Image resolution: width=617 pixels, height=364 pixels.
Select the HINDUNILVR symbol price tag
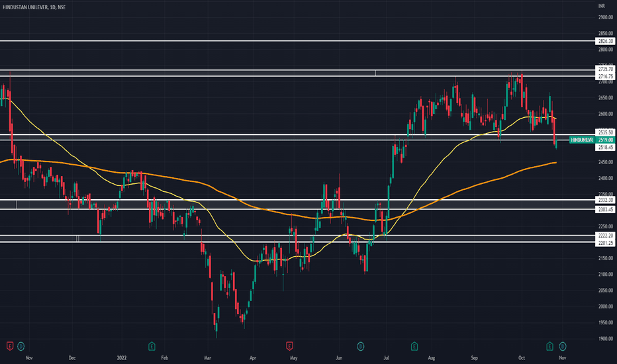point(582,140)
